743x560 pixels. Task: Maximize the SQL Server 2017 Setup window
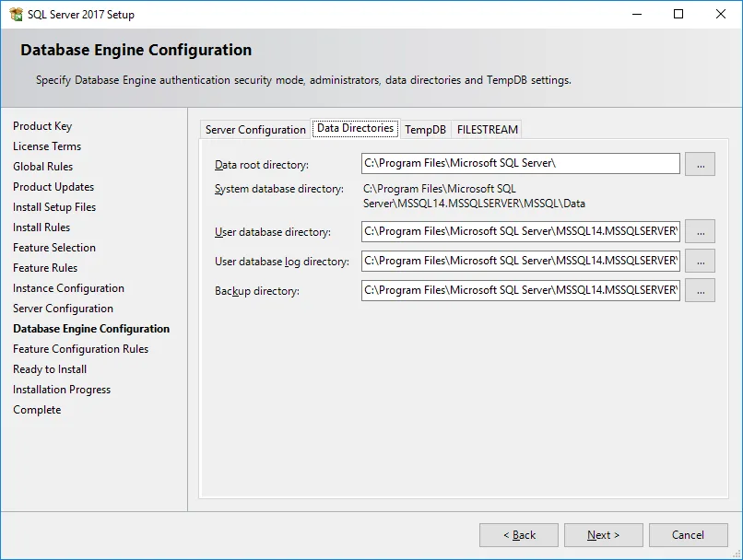678,14
